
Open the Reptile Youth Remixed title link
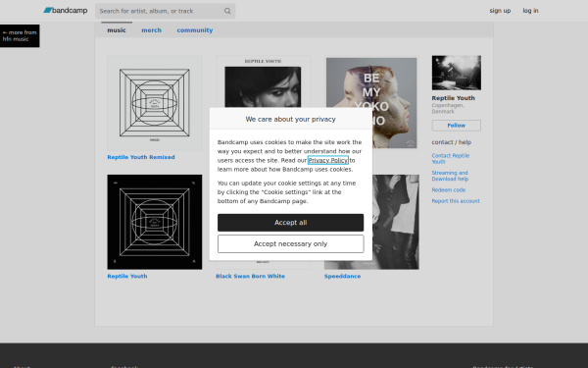141,157
